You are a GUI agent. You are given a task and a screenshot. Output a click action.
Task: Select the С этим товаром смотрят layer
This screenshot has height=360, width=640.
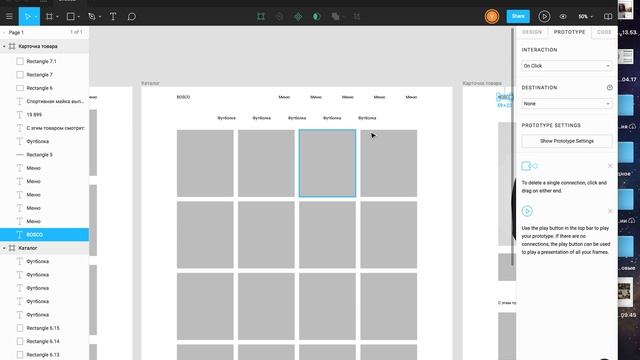point(44,128)
